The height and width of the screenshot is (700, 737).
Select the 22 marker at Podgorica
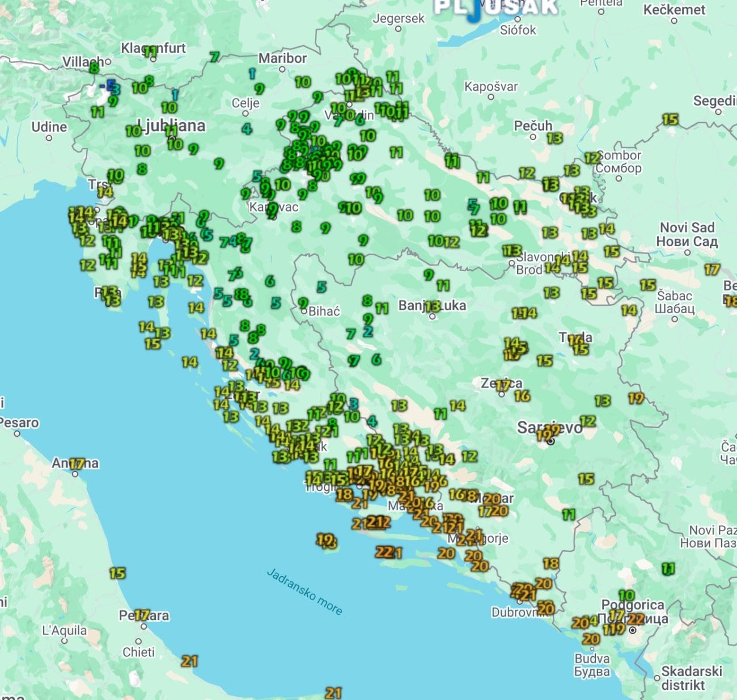click(x=636, y=619)
